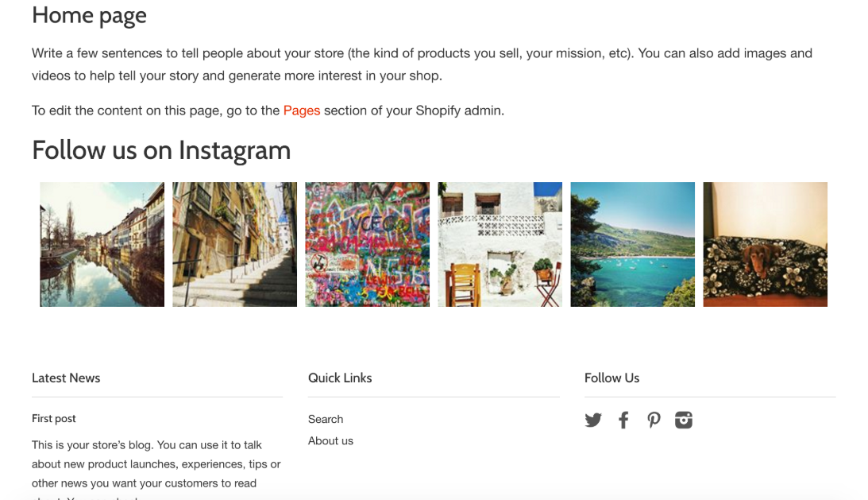Select the Latest News footer heading

point(66,378)
